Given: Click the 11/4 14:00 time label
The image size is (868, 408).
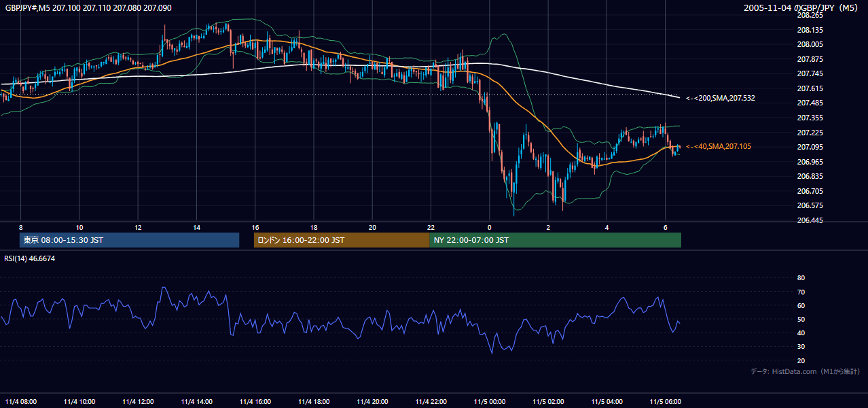Looking at the screenshot, I should (x=196, y=401).
